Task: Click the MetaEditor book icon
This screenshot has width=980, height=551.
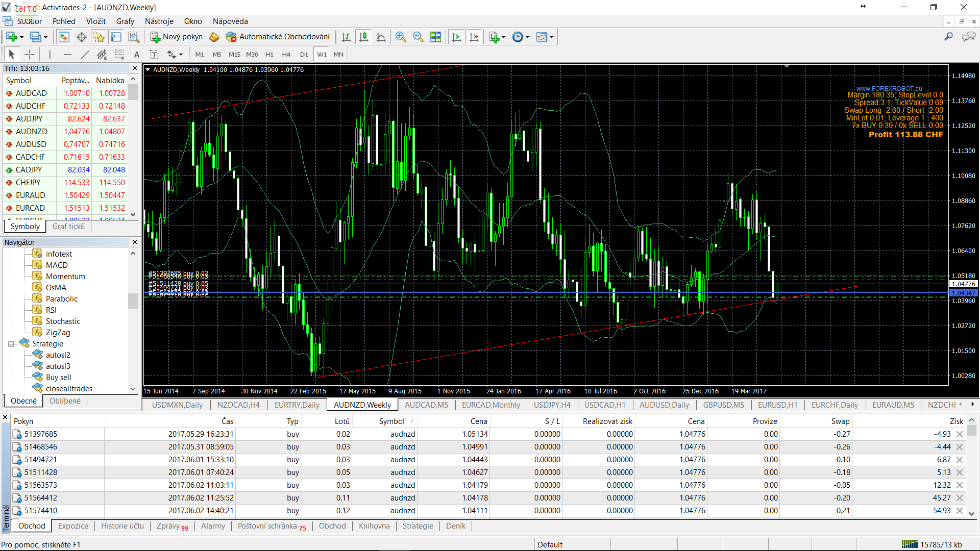Action: coord(214,37)
